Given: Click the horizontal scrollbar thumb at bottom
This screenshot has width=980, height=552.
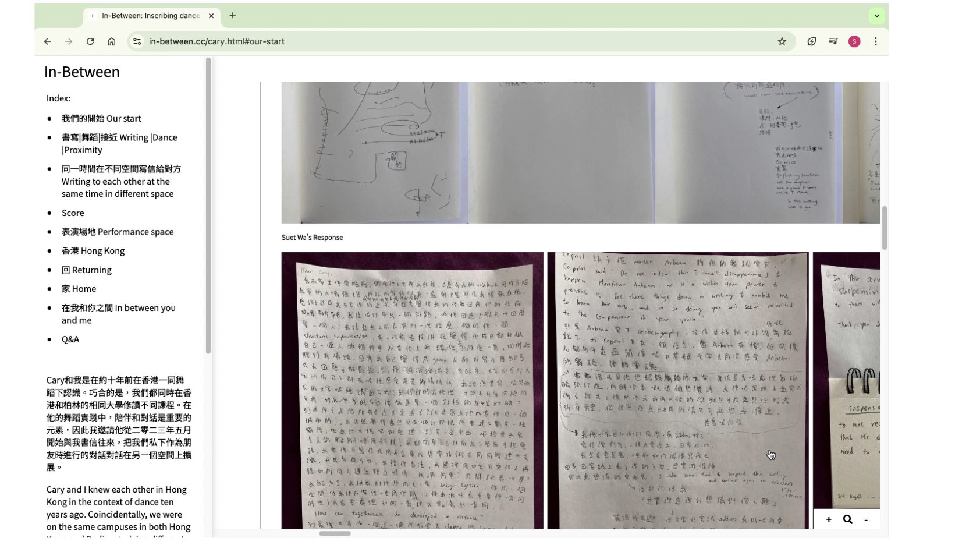Looking at the screenshot, I should [335, 533].
